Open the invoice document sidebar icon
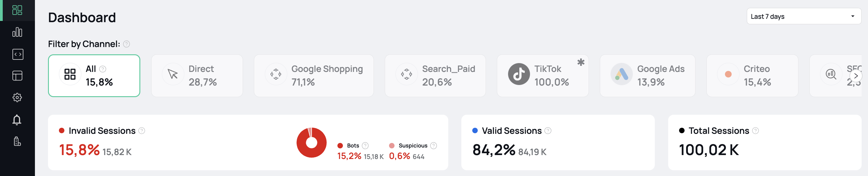The width and height of the screenshot is (868, 176). (x=17, y=141)
